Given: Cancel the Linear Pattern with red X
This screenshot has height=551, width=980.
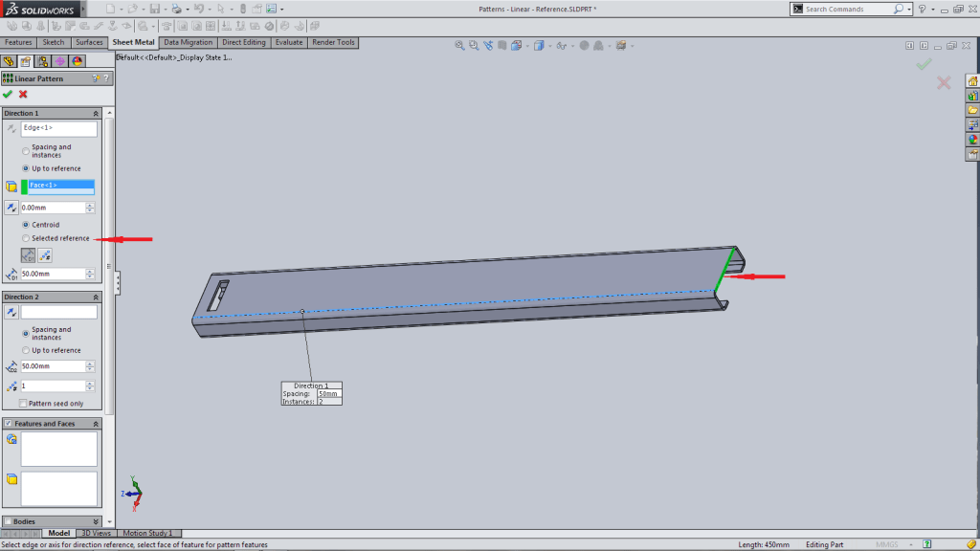Looking at the screenshot, I should pyautogui.click(x=23, y=94).
